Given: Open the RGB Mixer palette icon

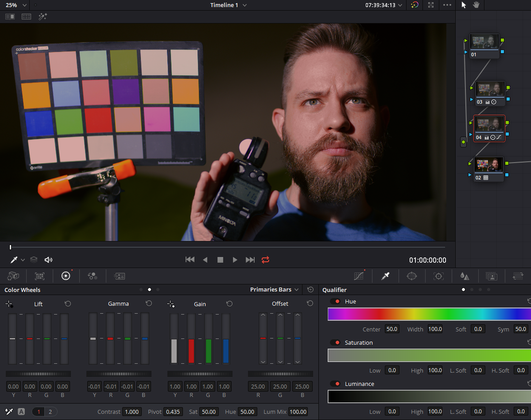Looking at the screenshot, I should (92, 276).
